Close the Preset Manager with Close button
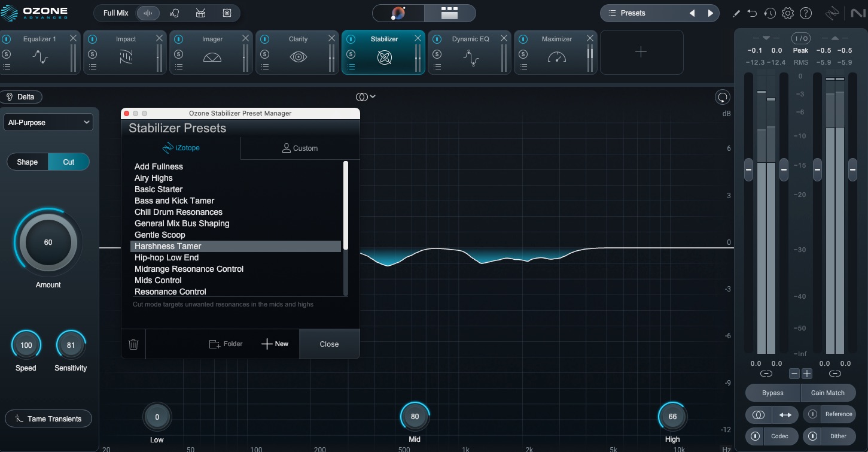Viewport: 868px width, 452px height. [329, 344]
